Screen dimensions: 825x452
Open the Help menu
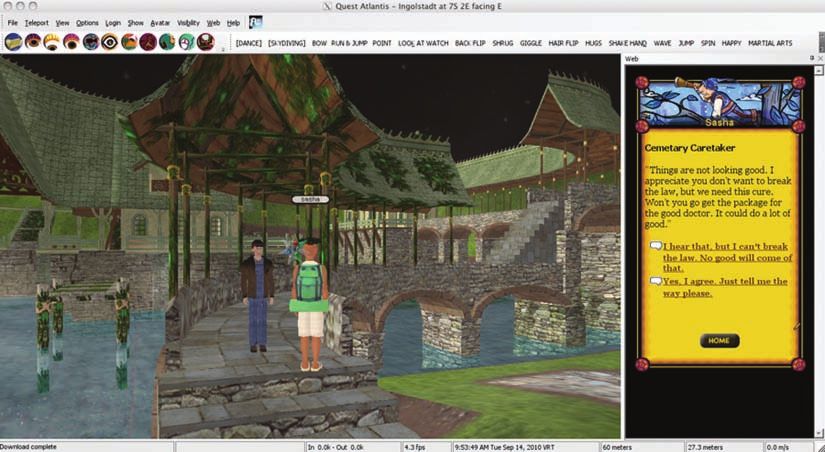(233, 23)
